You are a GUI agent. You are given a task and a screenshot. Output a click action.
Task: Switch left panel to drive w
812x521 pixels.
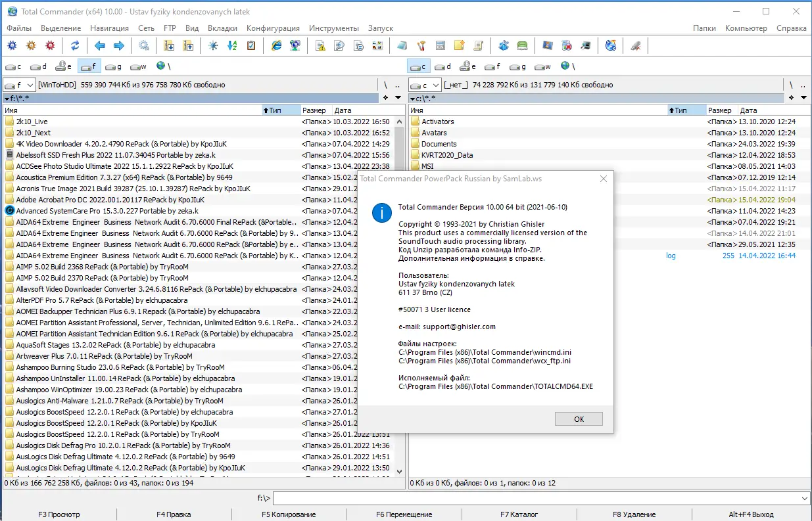click(x=139, y=66)
